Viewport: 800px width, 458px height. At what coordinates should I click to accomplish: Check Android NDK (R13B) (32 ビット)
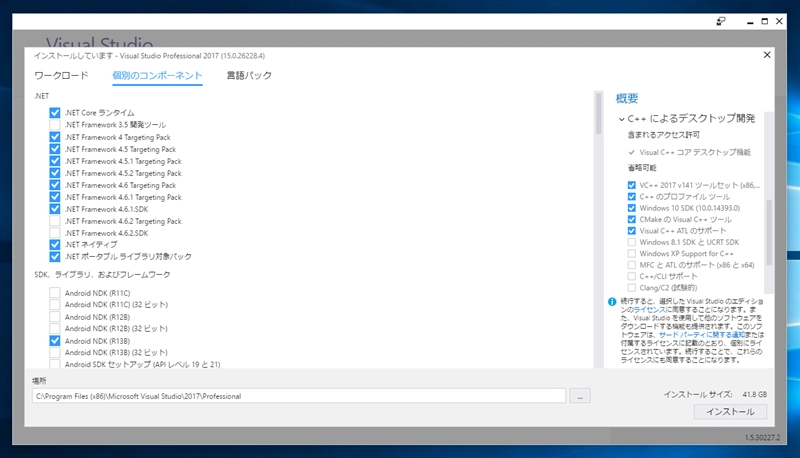pyautogui.click(x=55, y=352)
